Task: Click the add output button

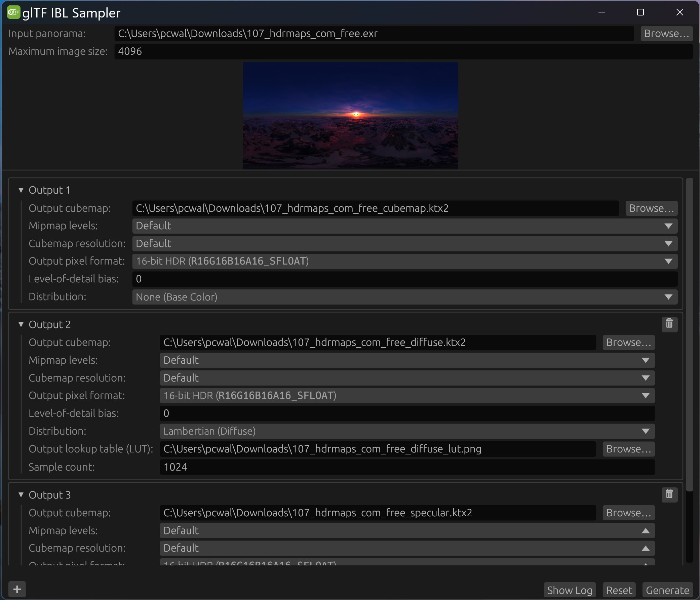Action: tap(17, 588)
